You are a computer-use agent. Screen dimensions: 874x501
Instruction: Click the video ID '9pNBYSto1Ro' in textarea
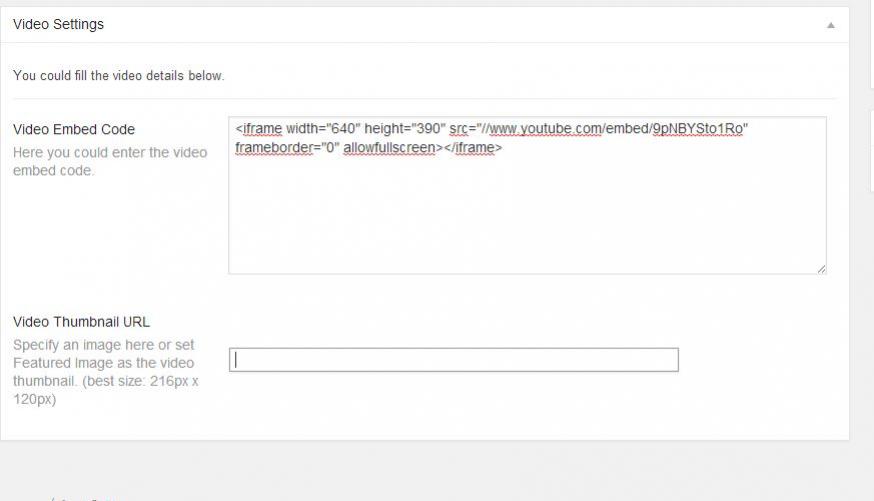coord(697,129)
